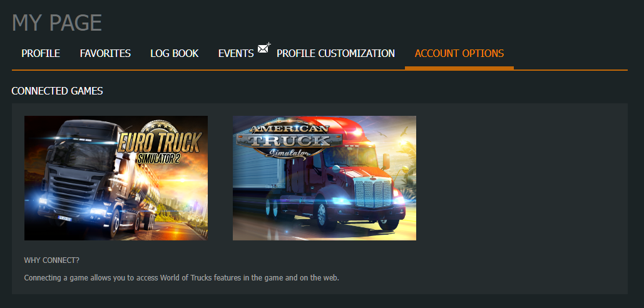This screenshot has height=308, width=644.
Task: Open the Euro Truck Simulator 2 game thumbnail
Action: coord(116,178)
